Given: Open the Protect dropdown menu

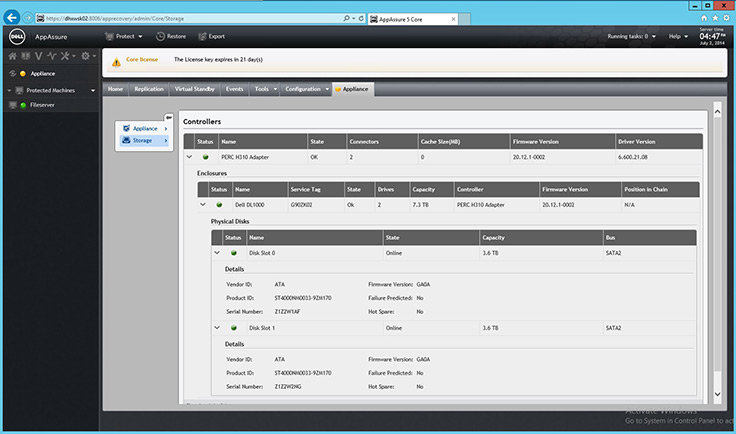Looking at the screenshot, I should pyautogui.click(x=123, y=36).
